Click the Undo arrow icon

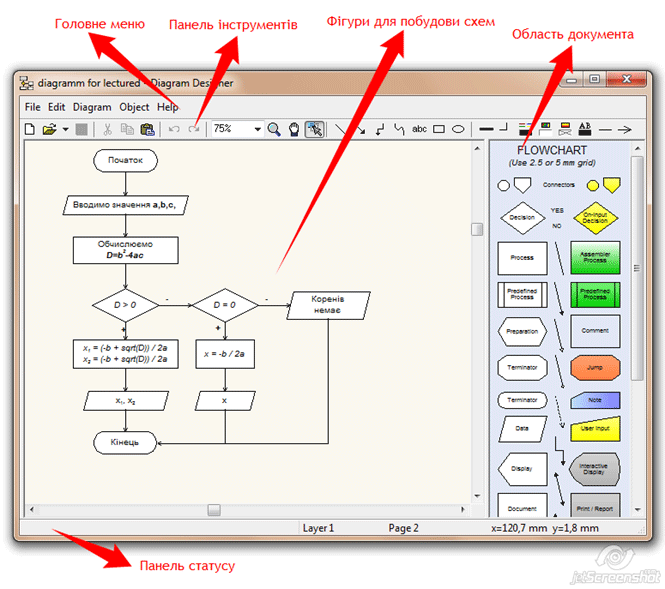174,129
